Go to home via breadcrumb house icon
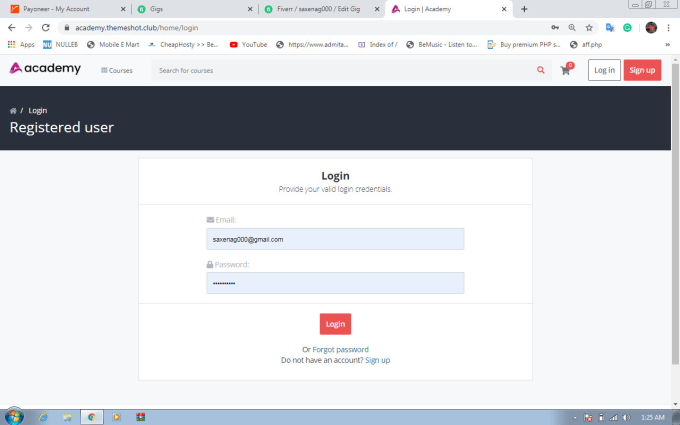Image resolution: width=680 pixels, height=425 pixels. tap(13, 111)
